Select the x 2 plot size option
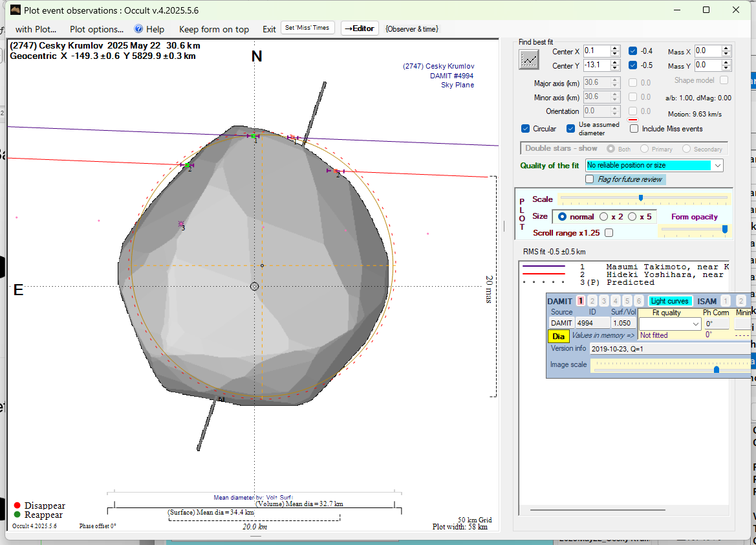The height and width of the screenshot is (545, 756). 604,217
